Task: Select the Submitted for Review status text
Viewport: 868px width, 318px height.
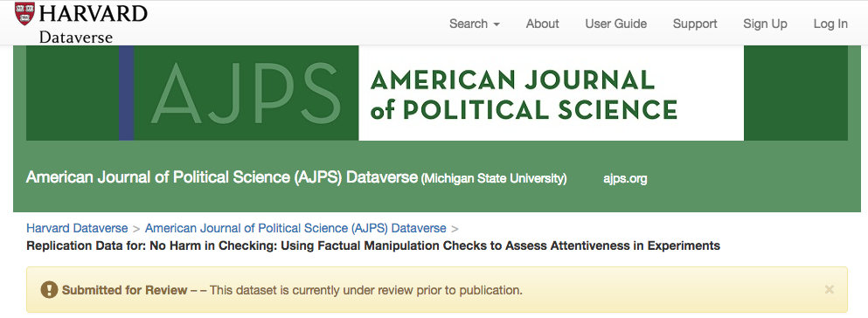Action: (124, 290)
